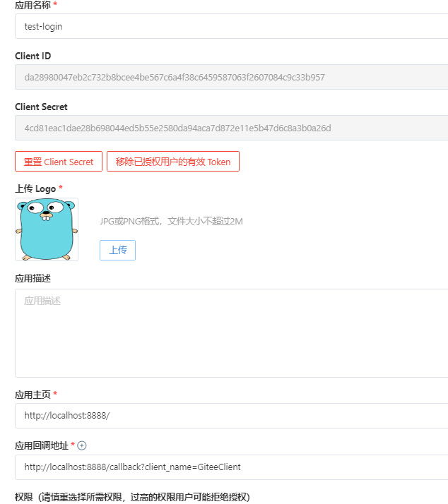This screenshot has height=504, width=448.
Task: Click the 'JPG或PNG格式，文件大小不超过2M' hint text
Action: [x=171, y=221]
